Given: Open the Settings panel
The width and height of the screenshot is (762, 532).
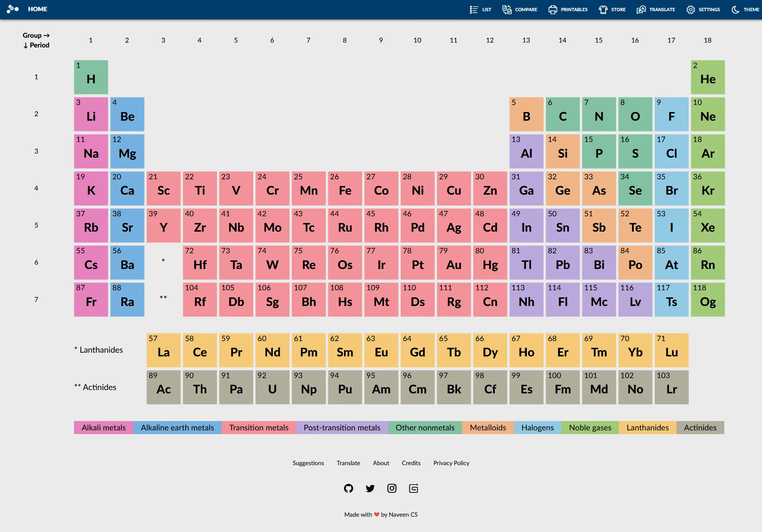Looking at the screenshot, I should (x=703, y=9).
